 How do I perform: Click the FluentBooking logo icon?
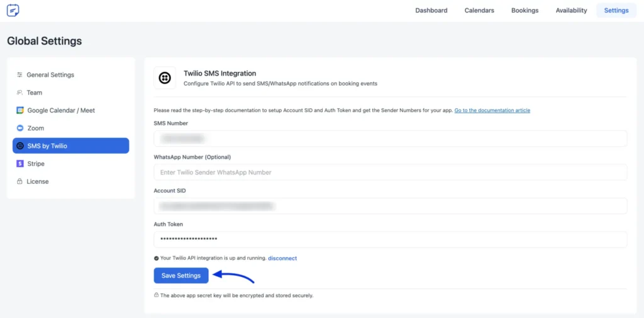13,10
